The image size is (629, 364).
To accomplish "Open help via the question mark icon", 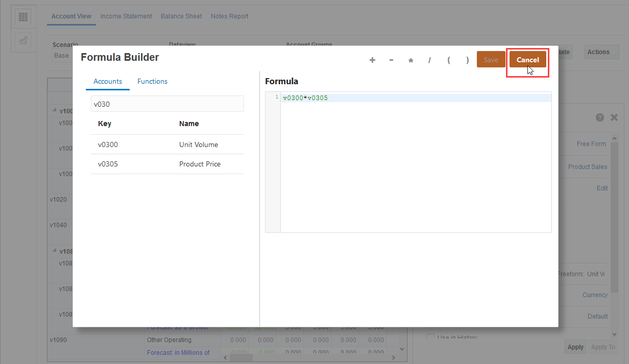I will (x=599, y=117).
